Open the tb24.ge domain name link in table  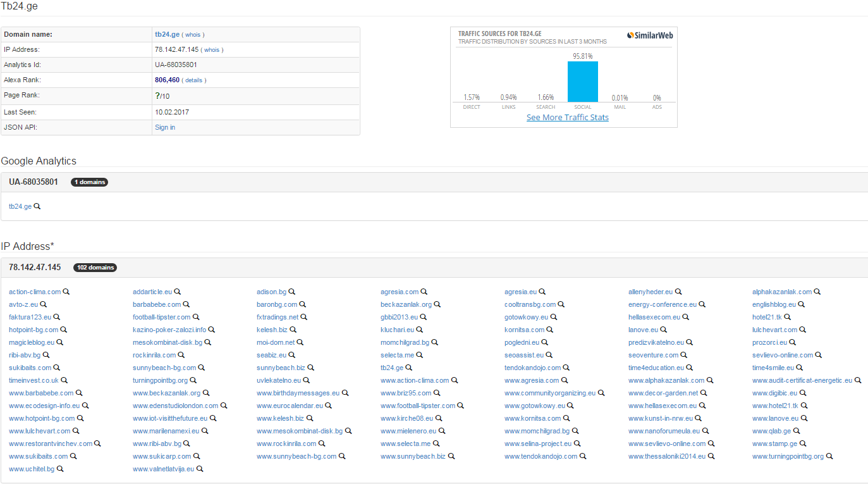tap(167, 34)
